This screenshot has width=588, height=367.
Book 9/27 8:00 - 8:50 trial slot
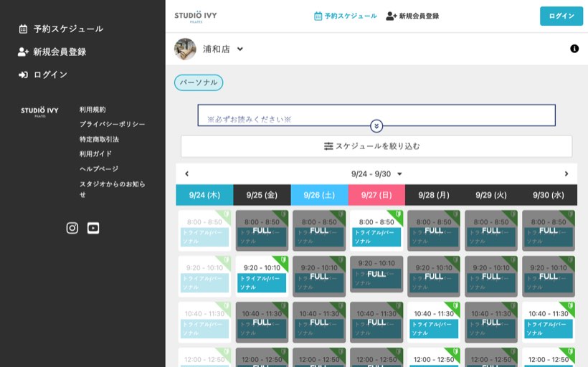tap(376, 231)
